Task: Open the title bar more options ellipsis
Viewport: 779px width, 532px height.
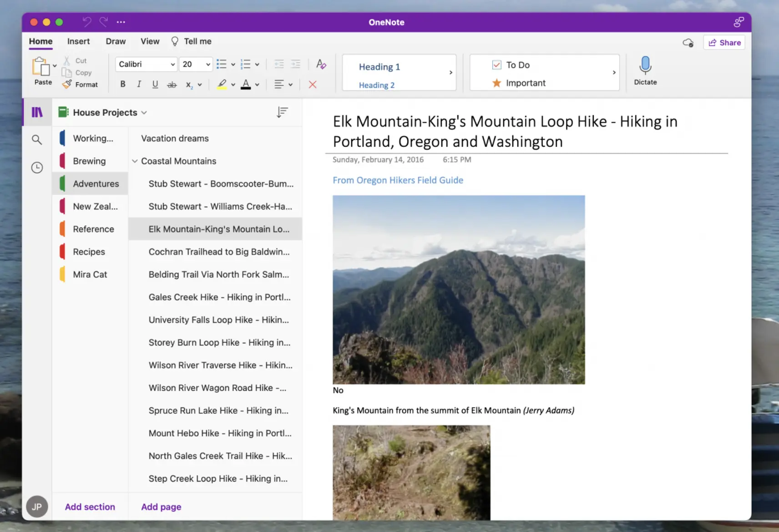Action: coord(121,22)
